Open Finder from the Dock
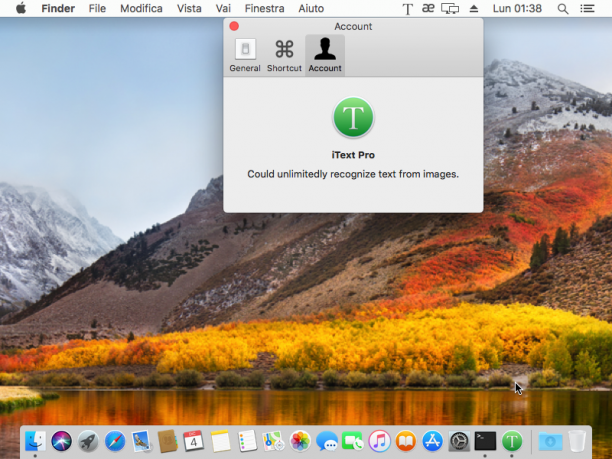Screen dimensions: 612x459 tap(36, 441)
